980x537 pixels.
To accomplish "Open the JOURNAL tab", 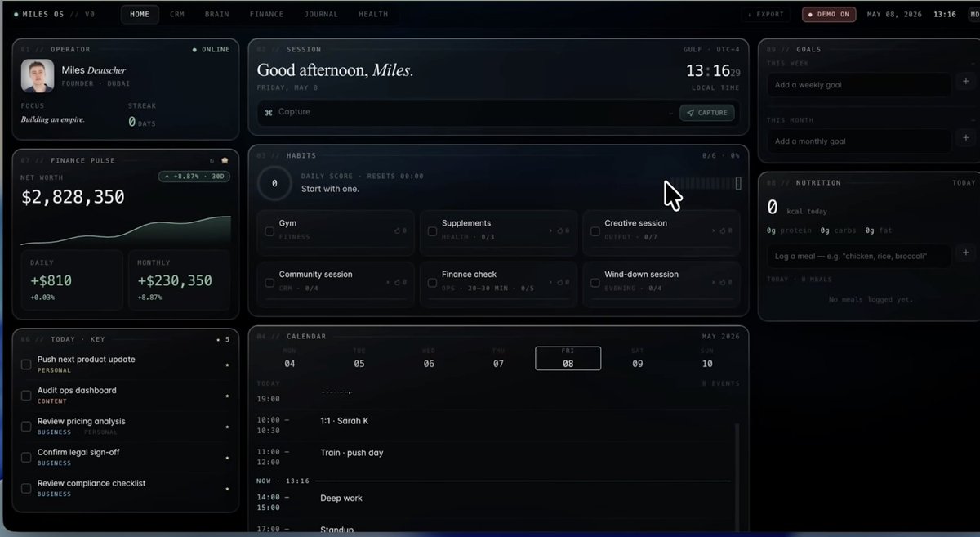I will point(321,14).
